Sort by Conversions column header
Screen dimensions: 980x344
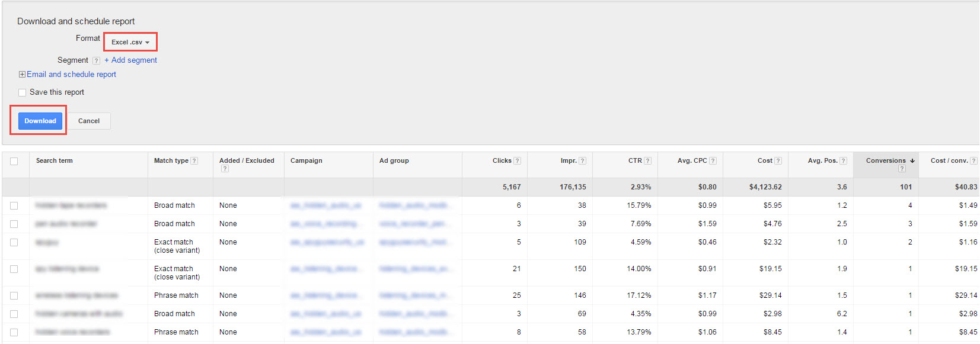885,160
